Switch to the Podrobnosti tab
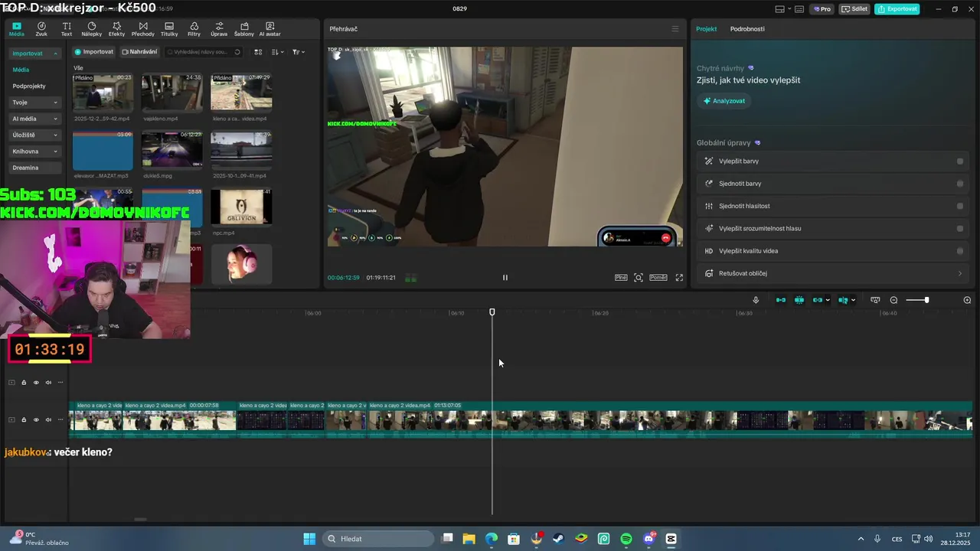This screenshot has height=551, width=980. pos(747,29)
